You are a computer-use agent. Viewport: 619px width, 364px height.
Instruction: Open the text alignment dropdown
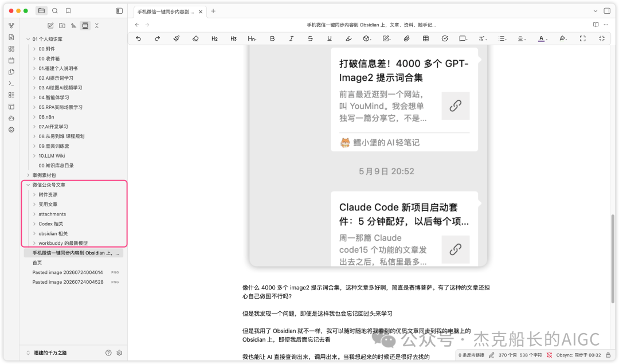522,38
